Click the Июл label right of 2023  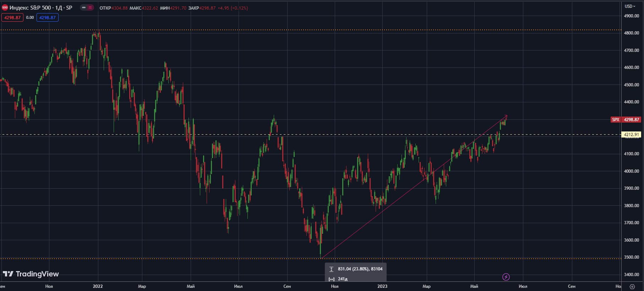pyautogui.click(x=523, y=286)
